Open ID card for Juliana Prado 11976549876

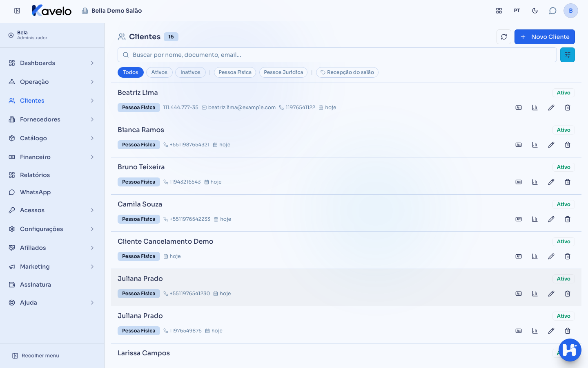519,331
